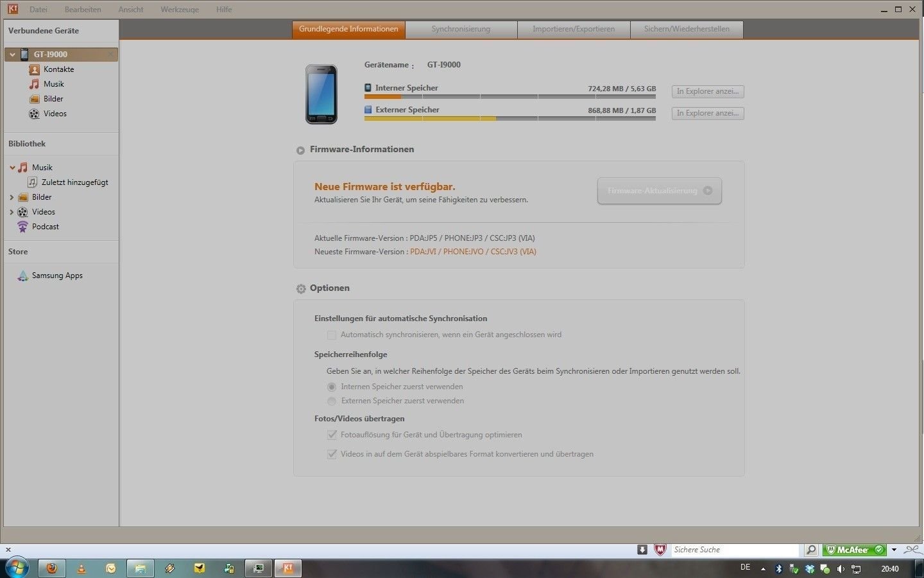924x578 pixels.
Task: Click the large phone image thumbnail
Action: (x=321, y=94)
